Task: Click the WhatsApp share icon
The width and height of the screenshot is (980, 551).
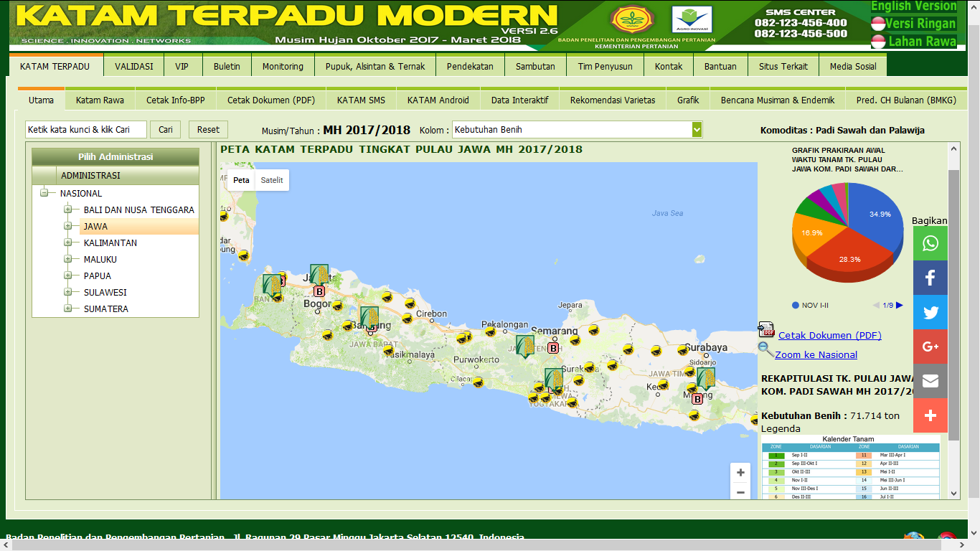Action: click(x=930, y=243)
